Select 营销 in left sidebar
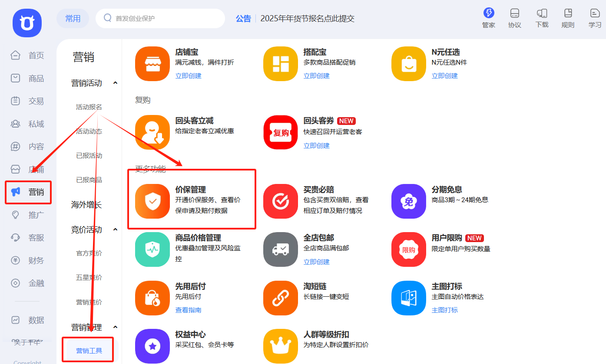The height and width of the screenshot is (364, 606). pos(28,192)
